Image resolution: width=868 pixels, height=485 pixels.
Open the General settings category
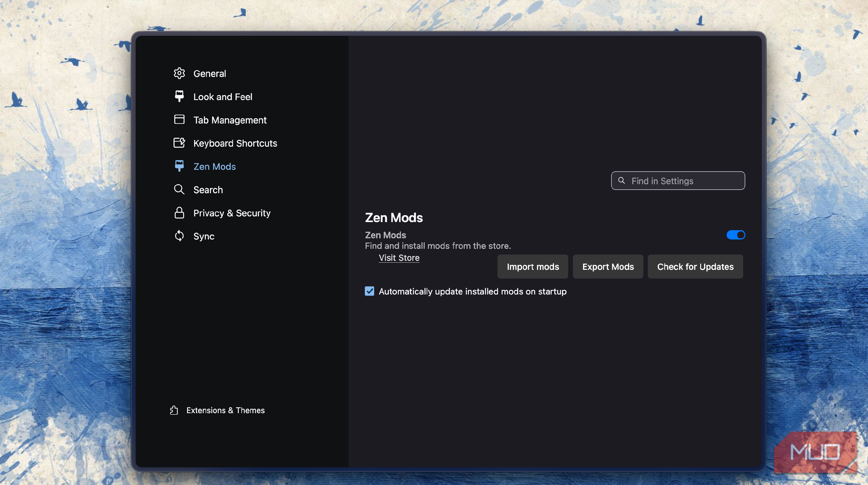click(x=210, y=73)
